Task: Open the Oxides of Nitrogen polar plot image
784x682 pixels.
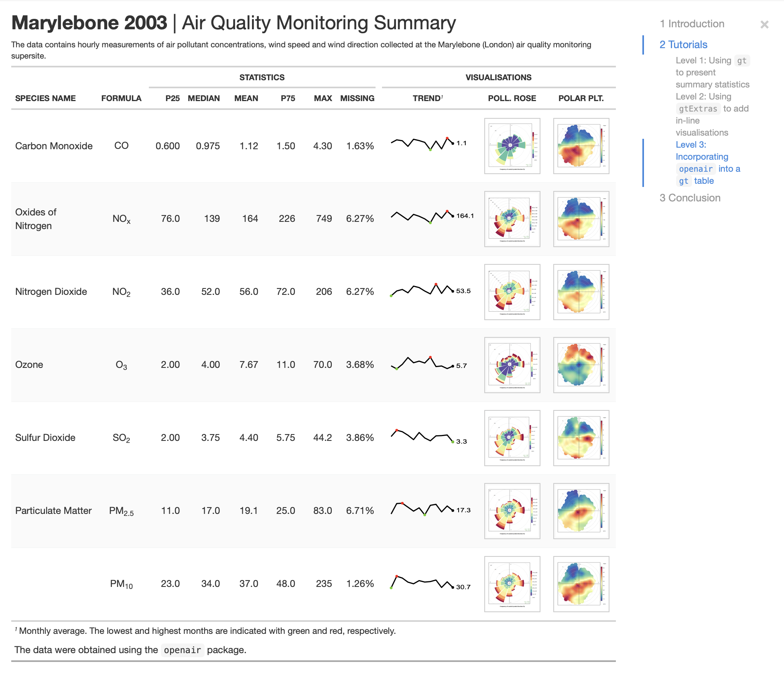Action: [x=581, y=219]
